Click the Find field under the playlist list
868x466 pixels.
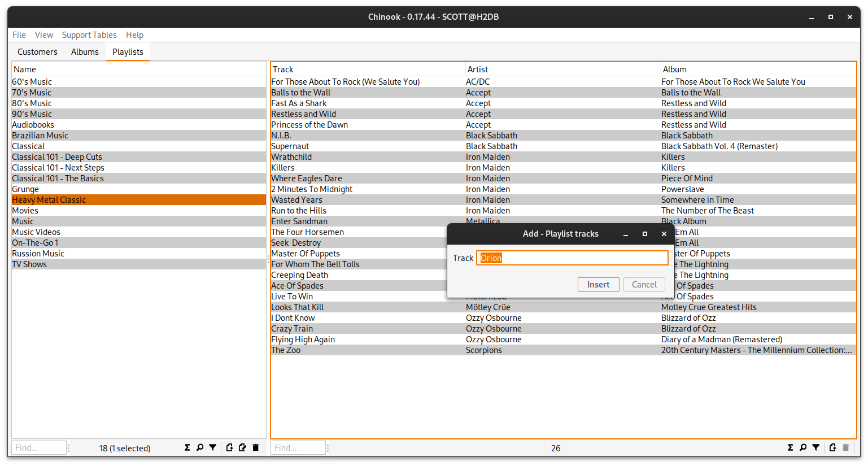pyautogui.click(x=38, y=448)
